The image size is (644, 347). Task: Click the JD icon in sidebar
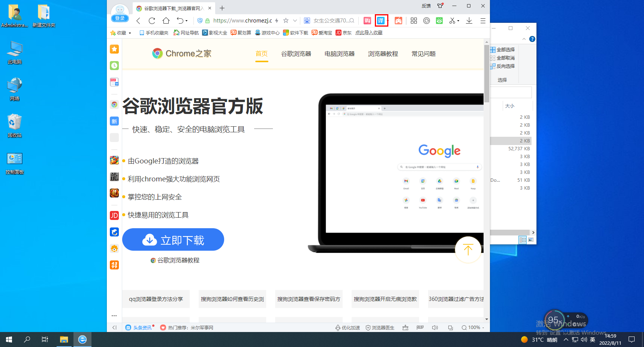point(114,215)
